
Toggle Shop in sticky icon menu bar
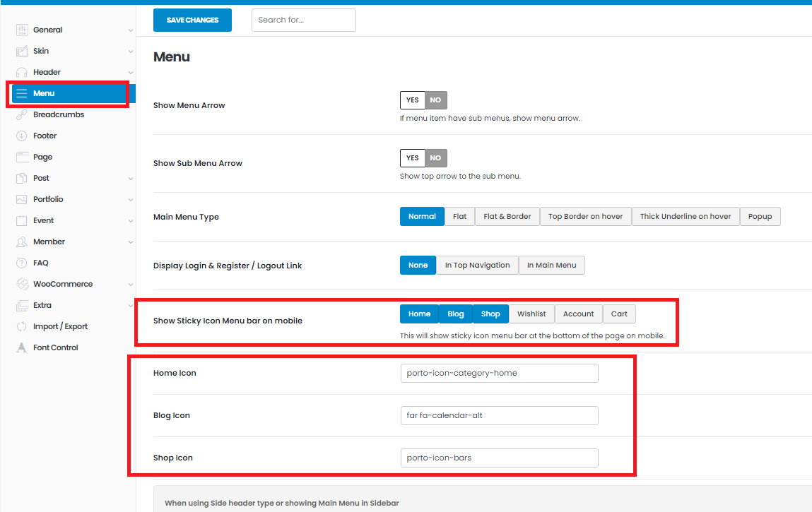pos(490,314)
